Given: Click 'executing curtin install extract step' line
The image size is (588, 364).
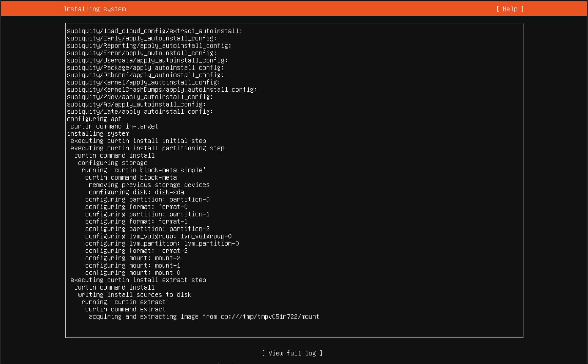Looking at the screenshot, I should (x=138, y=280).
